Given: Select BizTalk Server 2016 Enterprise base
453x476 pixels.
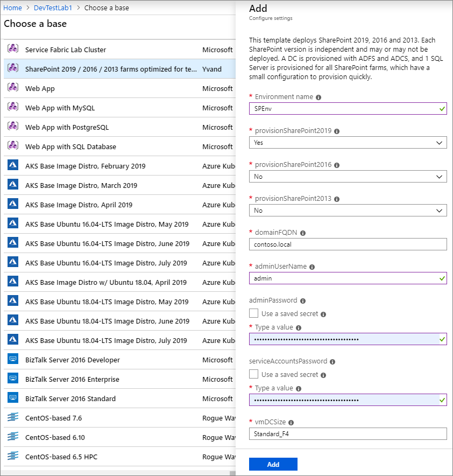Looking at the screenshot, I should click(x=119, y=379).
